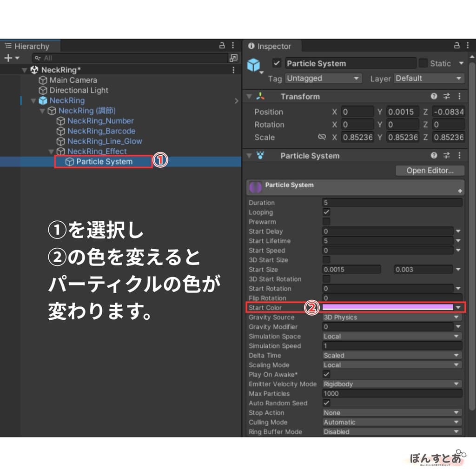Click the Hierarchy search field
The image size is (476, 476).
(x=130, y=58)
